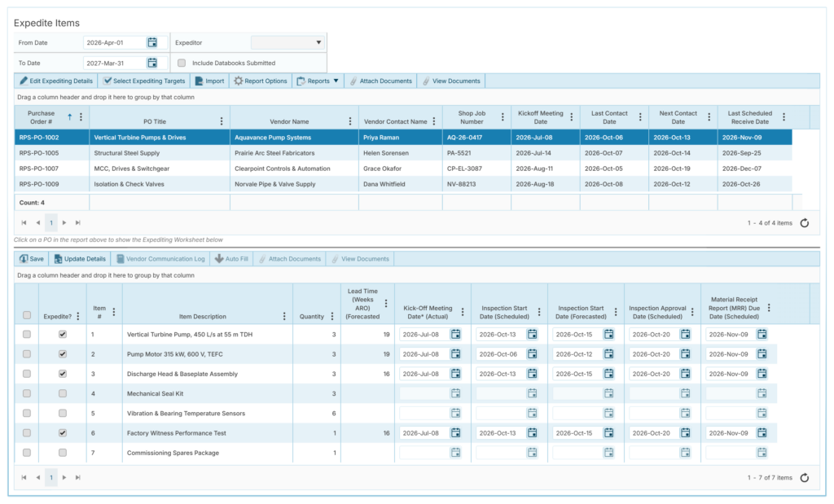Open Item # column menu
This screenshot has width=834, height=504.
(x=114, y=312)
